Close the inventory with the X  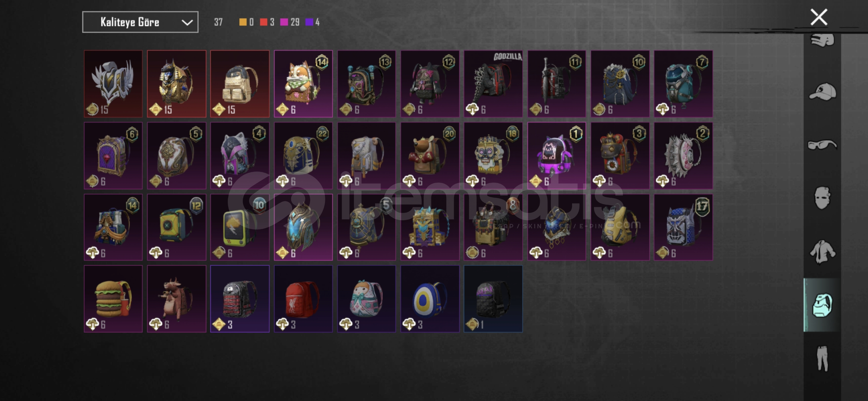(x=819, y=17)
